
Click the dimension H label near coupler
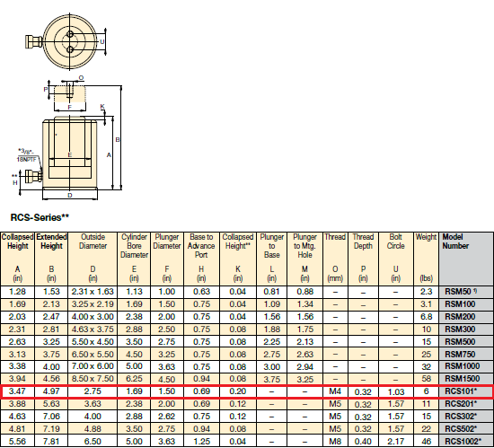click(14, 182)
